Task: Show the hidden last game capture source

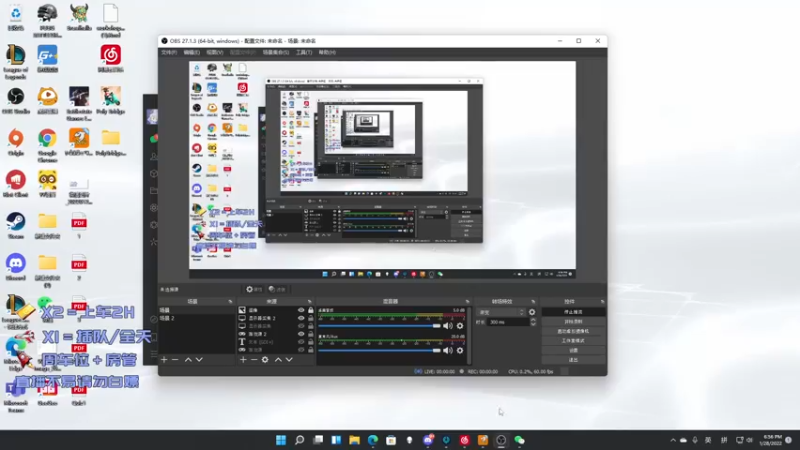Action: [x=301, y=349]
